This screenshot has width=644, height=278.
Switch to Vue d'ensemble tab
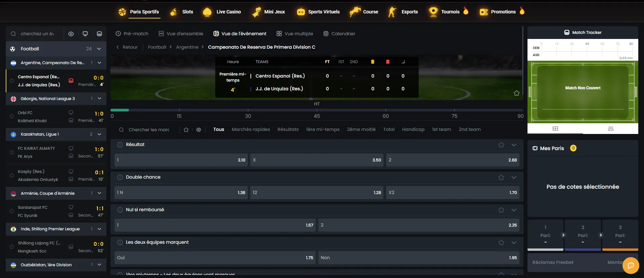point(181,34)
